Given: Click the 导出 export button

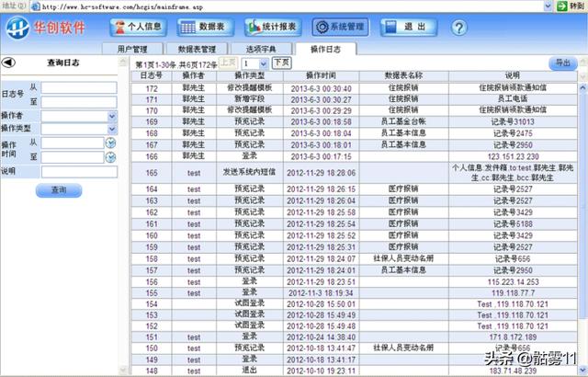Looking at the screenshot, I should [563, 63].
